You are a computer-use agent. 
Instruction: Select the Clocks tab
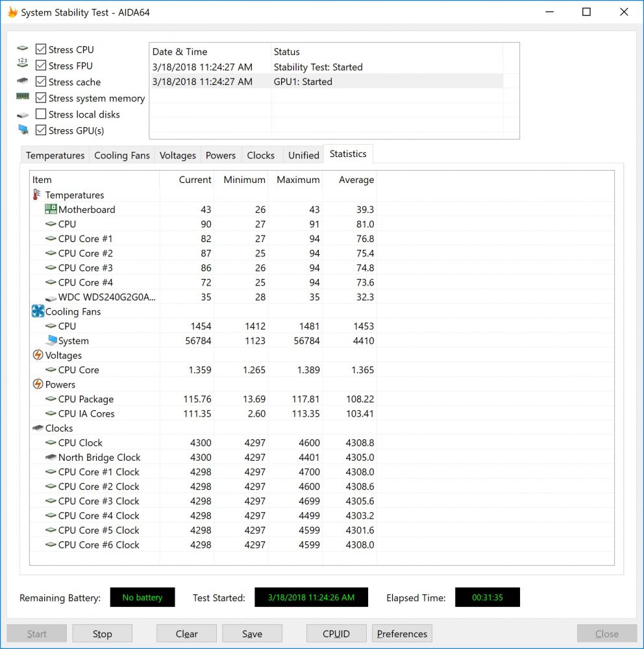click(x=260, y=155)
